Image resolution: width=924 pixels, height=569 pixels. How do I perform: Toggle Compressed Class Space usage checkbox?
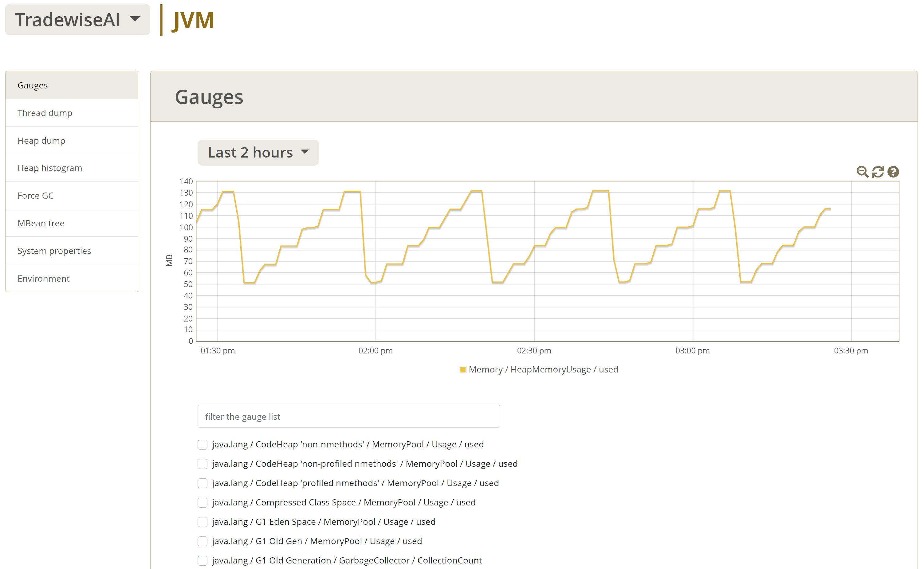[202, 502]
